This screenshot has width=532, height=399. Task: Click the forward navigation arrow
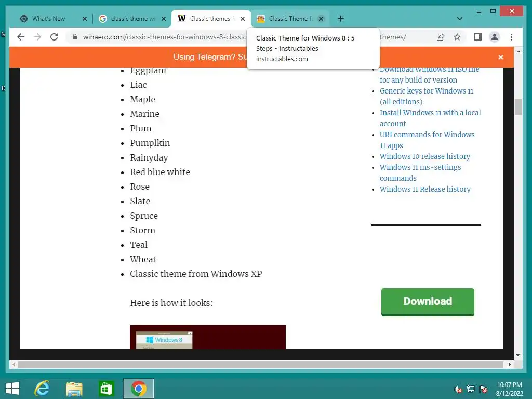[37, 37]
